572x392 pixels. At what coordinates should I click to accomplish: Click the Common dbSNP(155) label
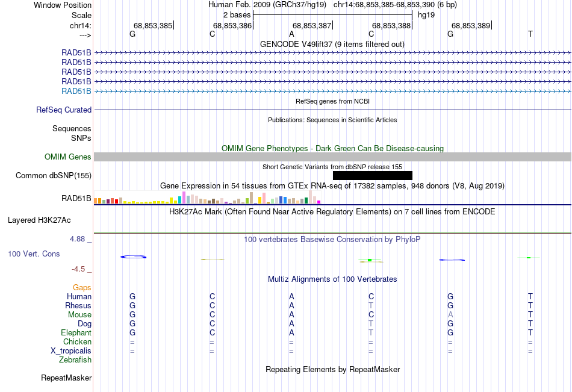54,176
